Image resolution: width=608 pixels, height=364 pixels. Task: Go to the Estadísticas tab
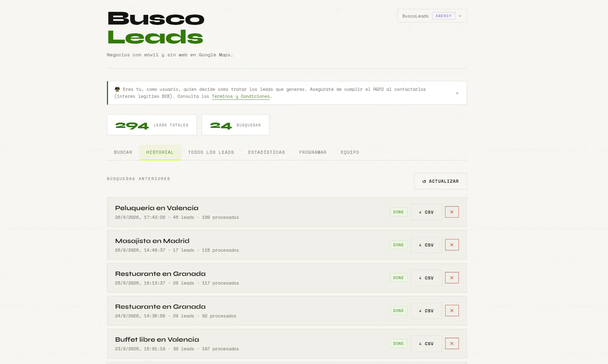(x=266, y=152)
